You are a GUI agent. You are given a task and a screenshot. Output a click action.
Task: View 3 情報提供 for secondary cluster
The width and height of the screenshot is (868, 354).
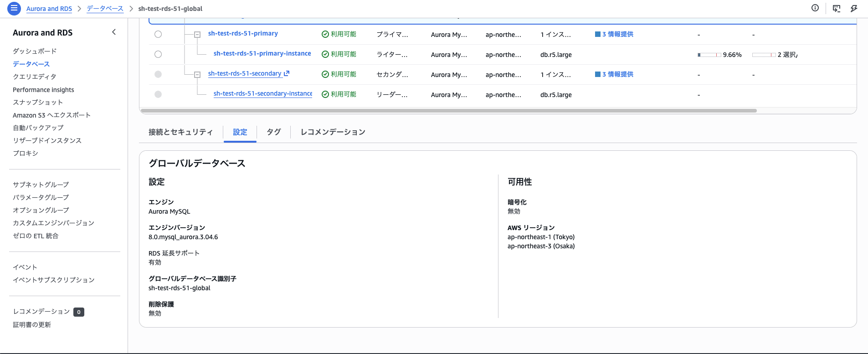click(618, 74)
